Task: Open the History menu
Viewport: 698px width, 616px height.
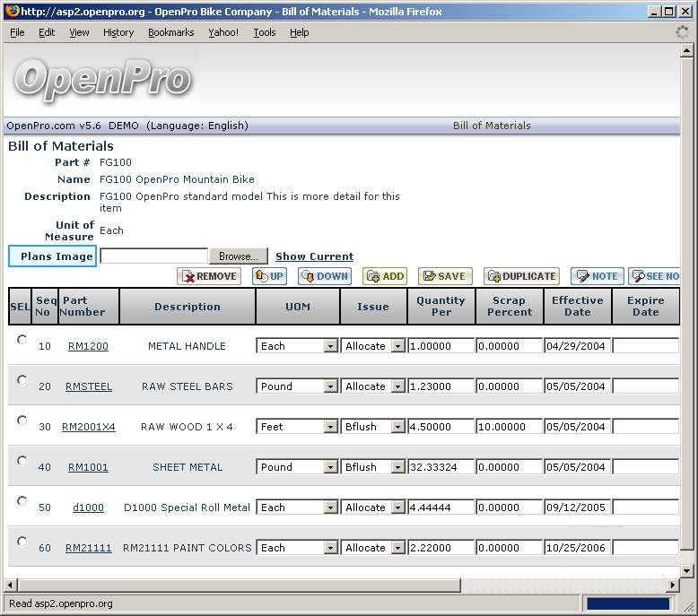Action: pos(118,32)
